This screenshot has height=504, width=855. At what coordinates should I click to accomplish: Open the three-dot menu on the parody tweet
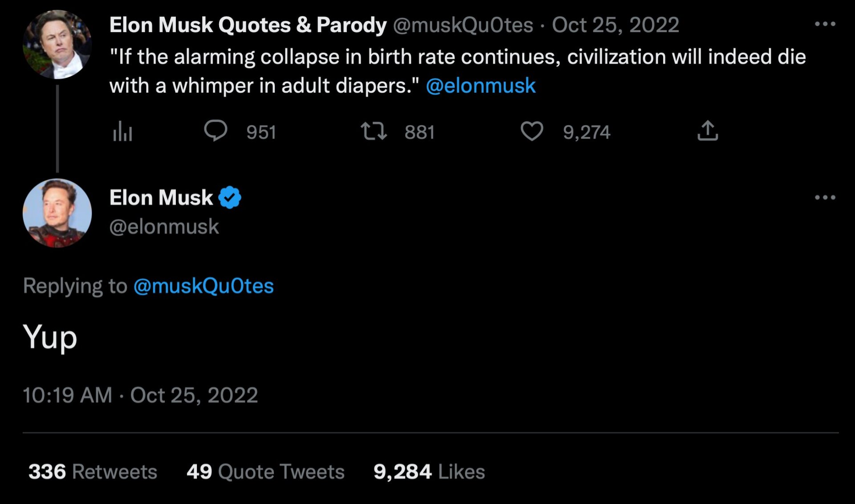(825, 24)
